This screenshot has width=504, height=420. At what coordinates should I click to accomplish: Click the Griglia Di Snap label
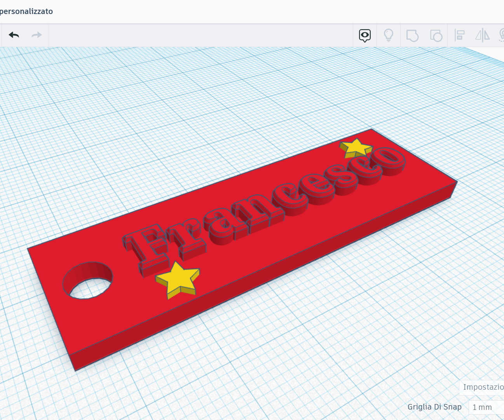point(434,407)
